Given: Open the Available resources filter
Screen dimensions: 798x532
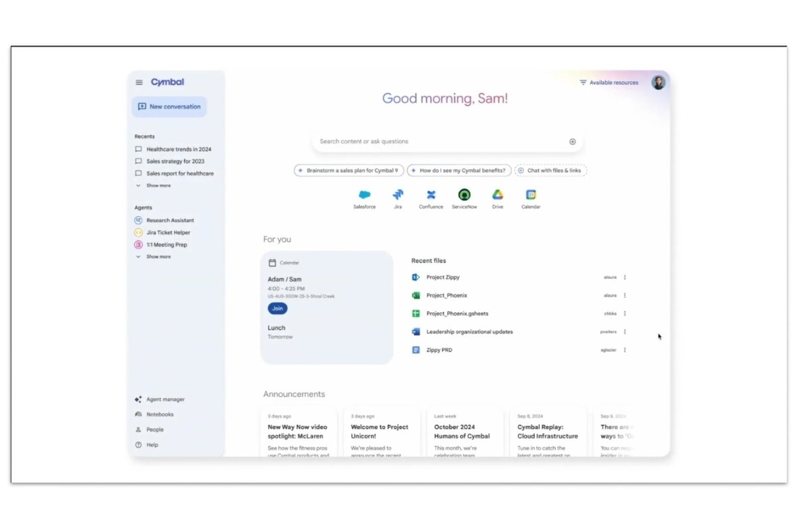Looking at the screenshot, I should click(610, 82).
